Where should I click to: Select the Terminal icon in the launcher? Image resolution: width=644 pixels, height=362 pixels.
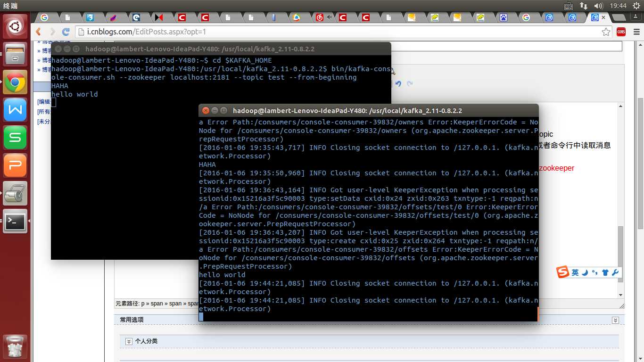coord(15,221)
